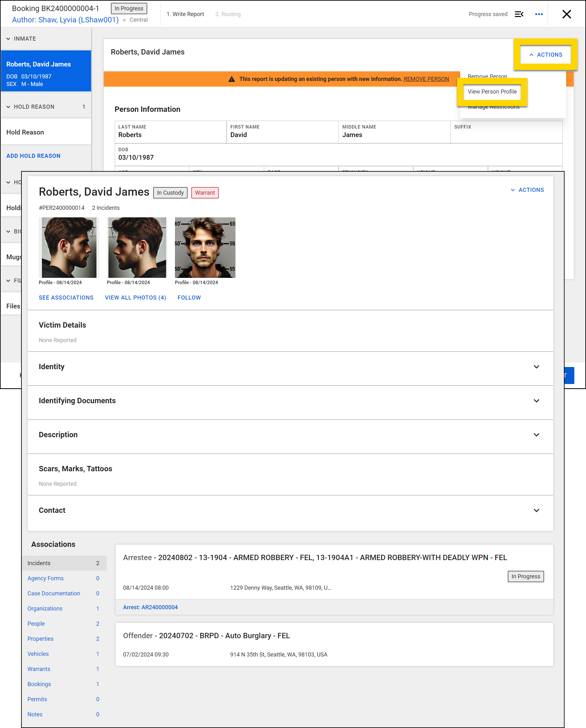Click the front-facing mugshot thumbnail

click(x=205, y=248)
